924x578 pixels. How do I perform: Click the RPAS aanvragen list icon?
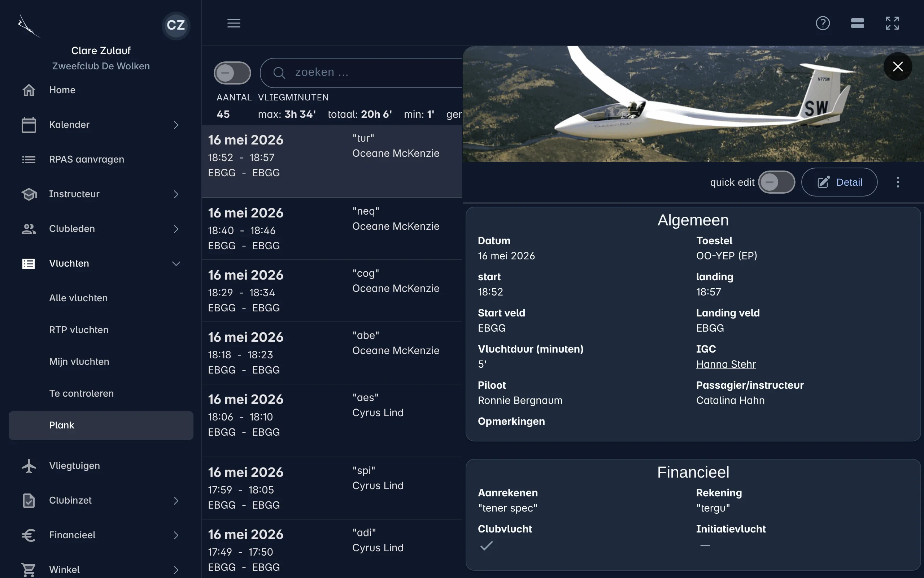pos(29,159)
